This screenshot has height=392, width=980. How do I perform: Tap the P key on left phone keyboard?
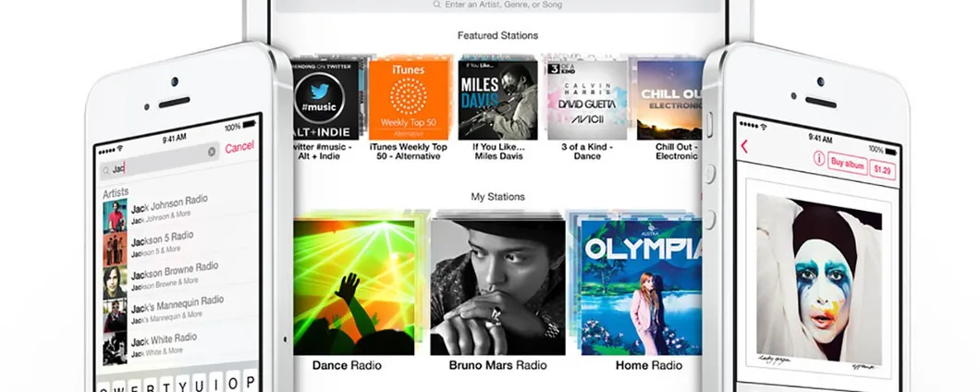pos(250,379)
